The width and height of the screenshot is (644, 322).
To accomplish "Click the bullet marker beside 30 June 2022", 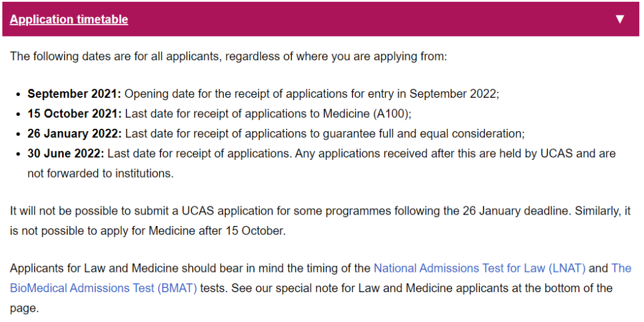I will pos(18,154).
